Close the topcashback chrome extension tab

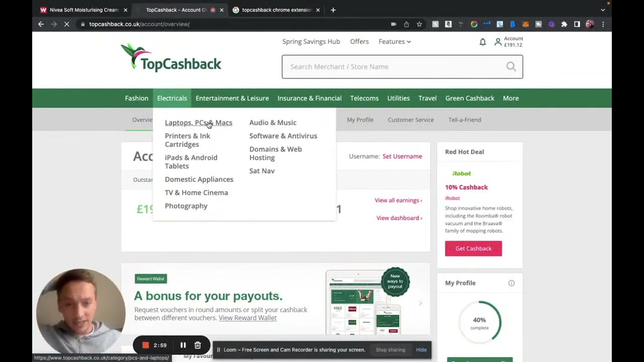pos(318,10)
